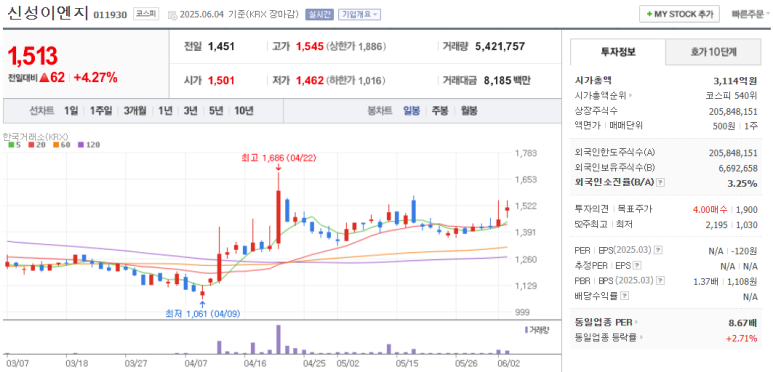Screen dimensions: 773x372
Task: Click the 동일업종 PER value 8.67배
Action: [x=742, y=323]
